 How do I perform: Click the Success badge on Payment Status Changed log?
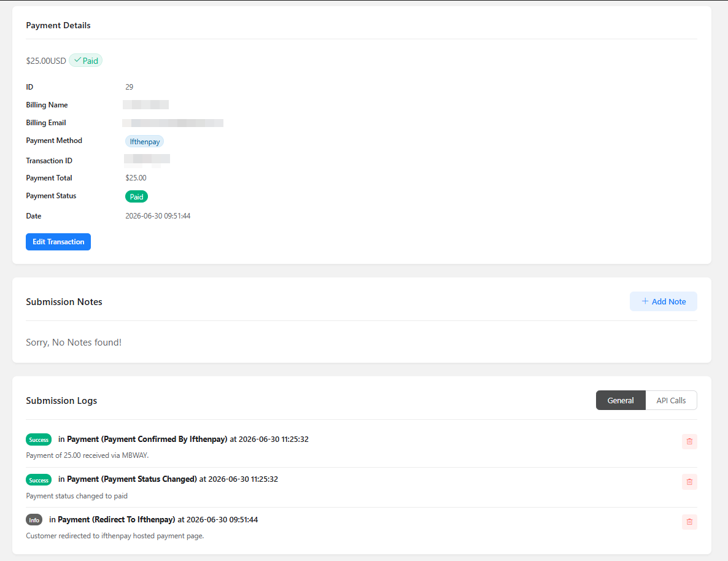(39, 480)
